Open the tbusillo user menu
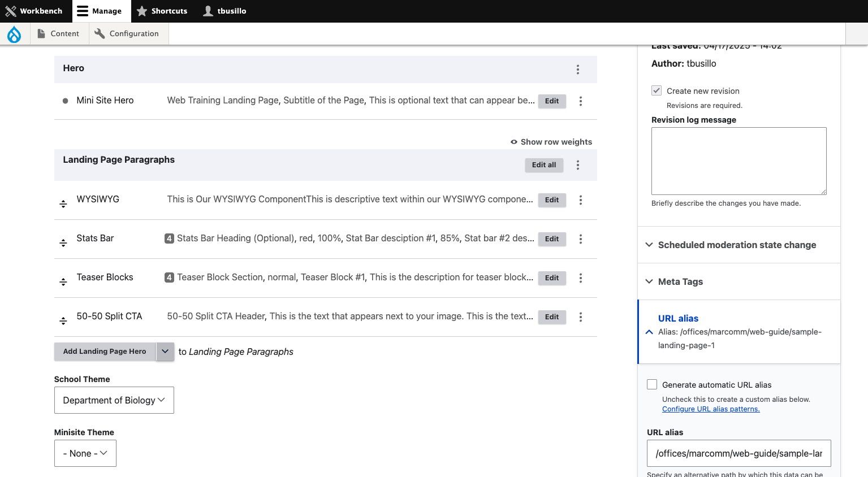The image size is (868, 477). [225, 11]
